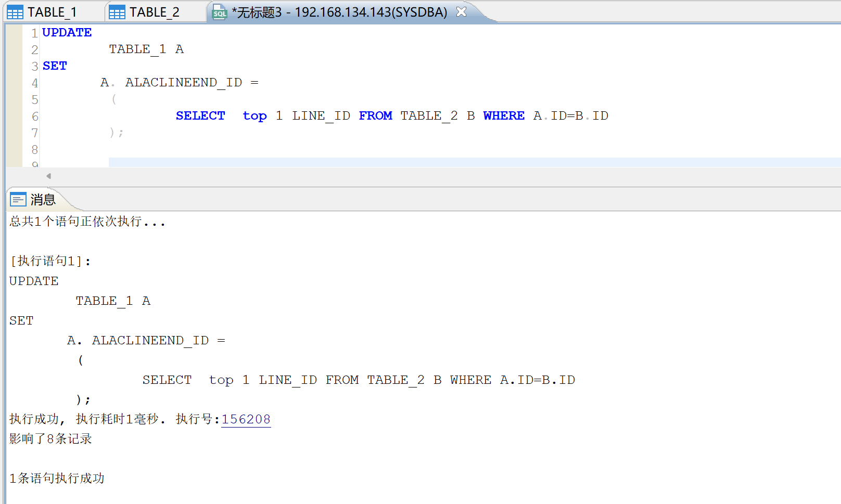Click LINE_ID in the editor query
The image size is (841, 504).
click(x=321, y=116)
